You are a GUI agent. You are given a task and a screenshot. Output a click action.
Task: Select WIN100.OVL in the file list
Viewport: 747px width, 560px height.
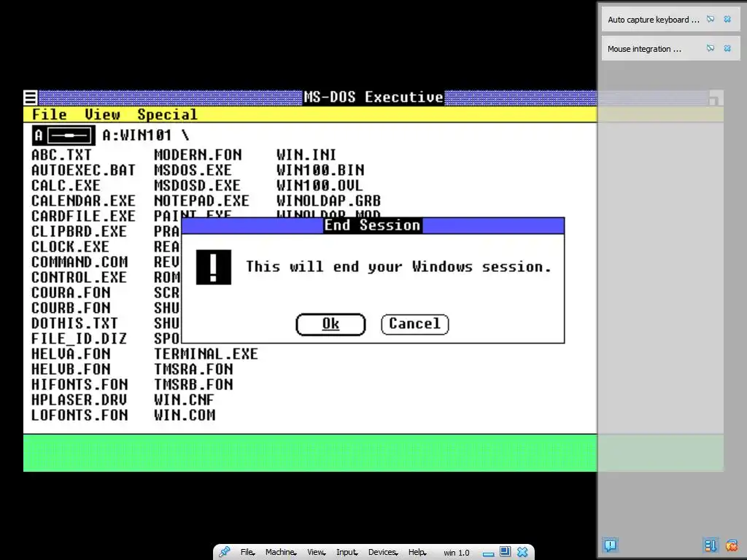pyautogui.click(x=320, y=186)
